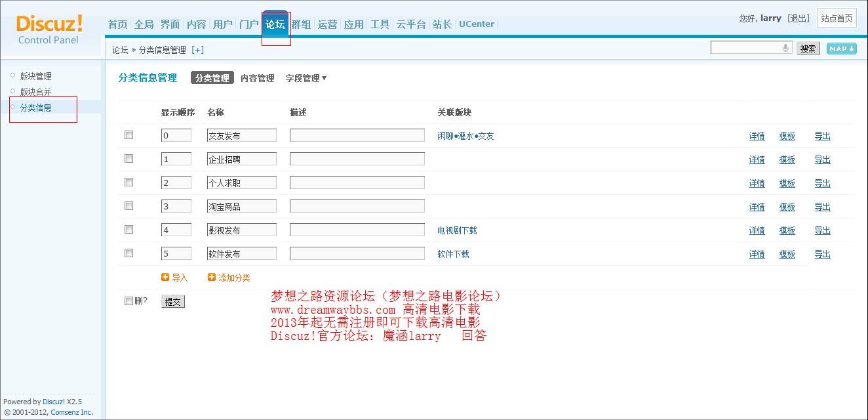Viewport: 868px width, 420px height.
Task: Tick the checkbox for 影视发布 row
Action: click(x=128, y=230)
